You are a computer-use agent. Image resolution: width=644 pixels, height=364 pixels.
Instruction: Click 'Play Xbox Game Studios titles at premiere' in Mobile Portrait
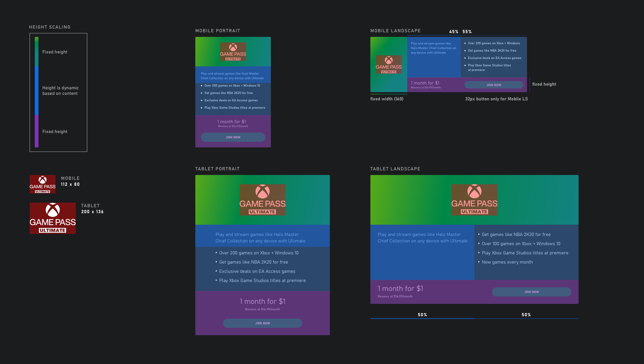[x=234, y=108]
